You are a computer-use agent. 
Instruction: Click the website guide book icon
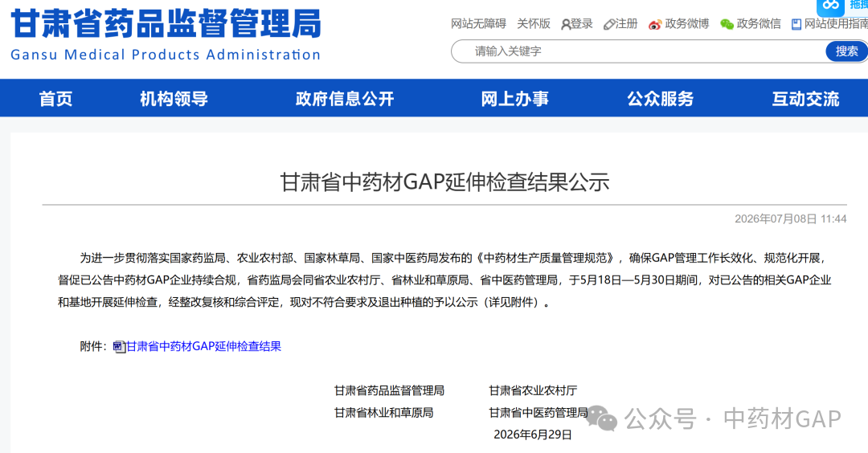(796, 24)
